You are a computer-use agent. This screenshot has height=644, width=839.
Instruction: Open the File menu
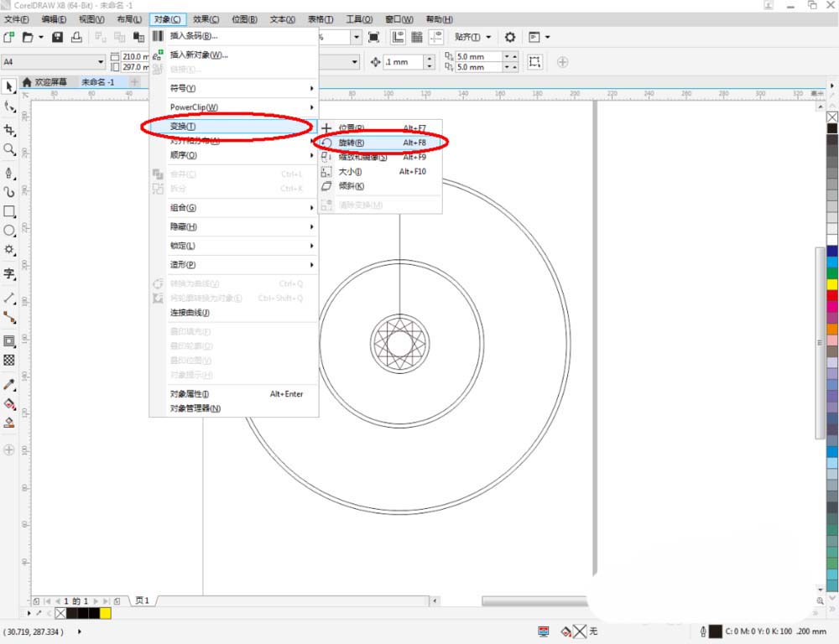[x=17, y=19]
